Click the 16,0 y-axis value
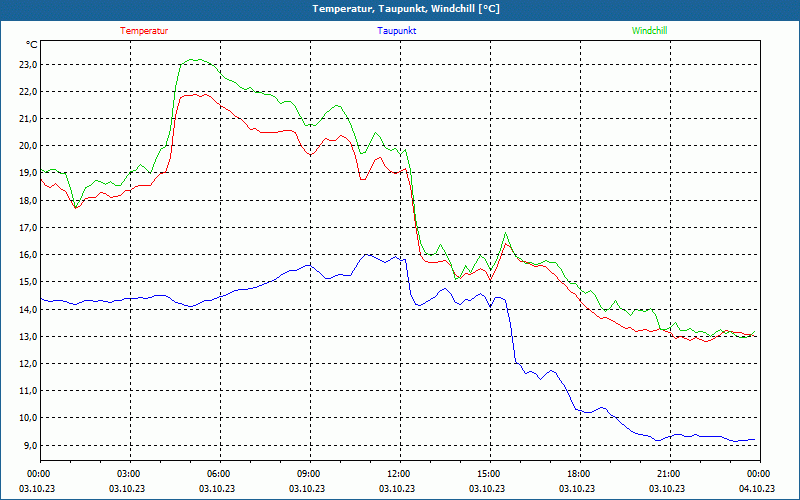The image size is (800, 500). click(28, 255)
